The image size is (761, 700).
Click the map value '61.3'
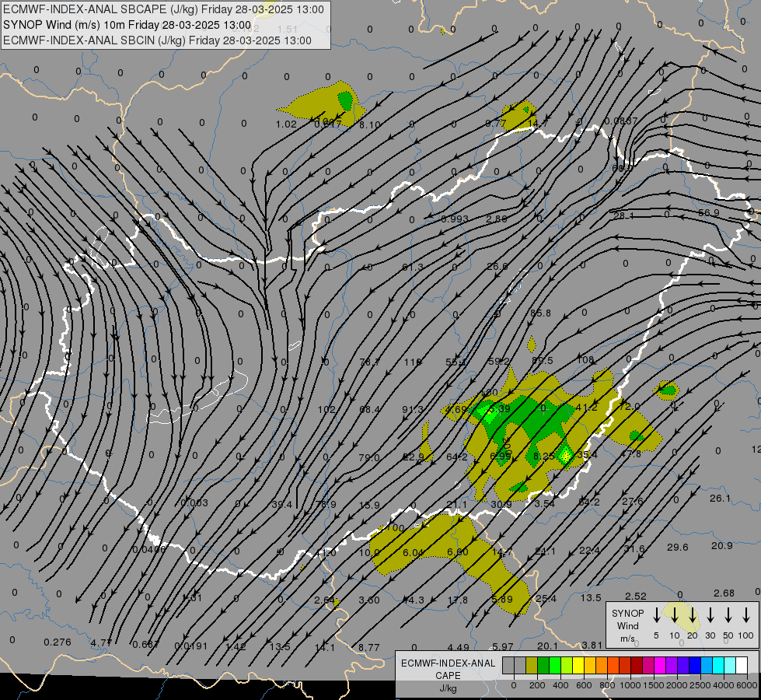pos(413,268)
